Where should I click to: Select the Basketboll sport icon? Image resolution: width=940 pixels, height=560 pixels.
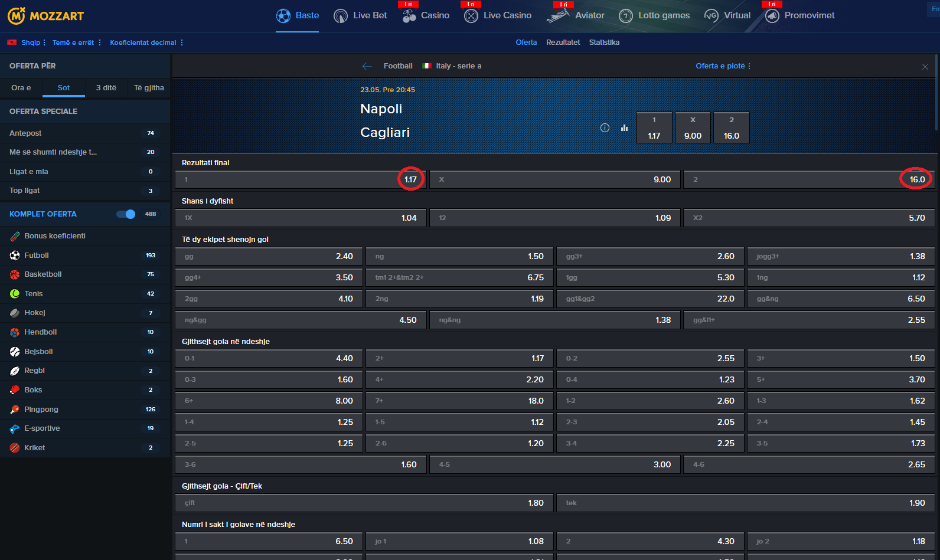click(x=15, y=274)
